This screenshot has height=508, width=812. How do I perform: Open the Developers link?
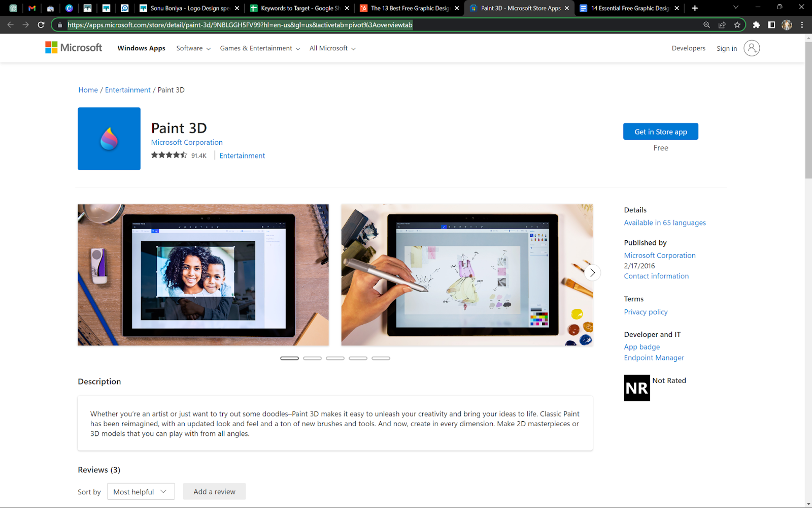pyautogui.click(x=688, y=48)
